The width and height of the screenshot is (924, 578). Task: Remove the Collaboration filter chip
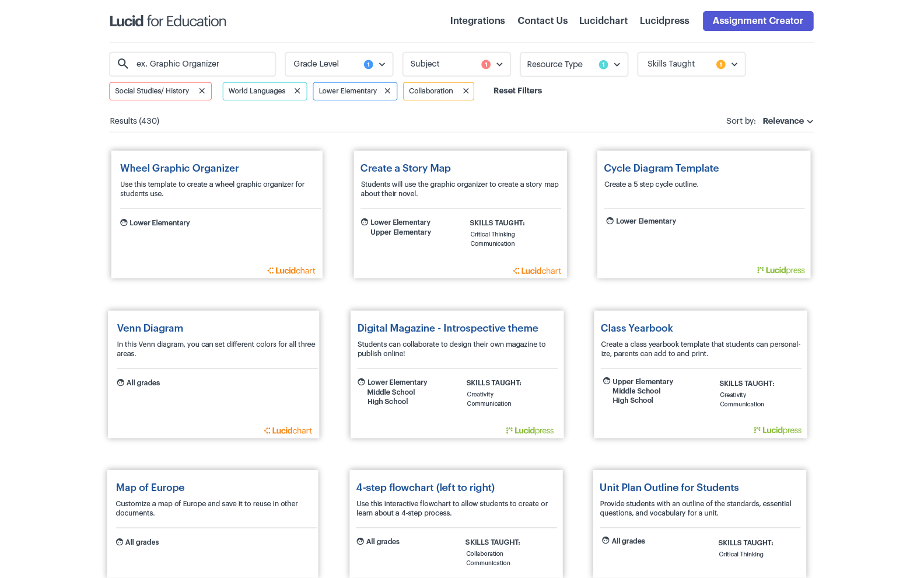(x=466, y=91)
